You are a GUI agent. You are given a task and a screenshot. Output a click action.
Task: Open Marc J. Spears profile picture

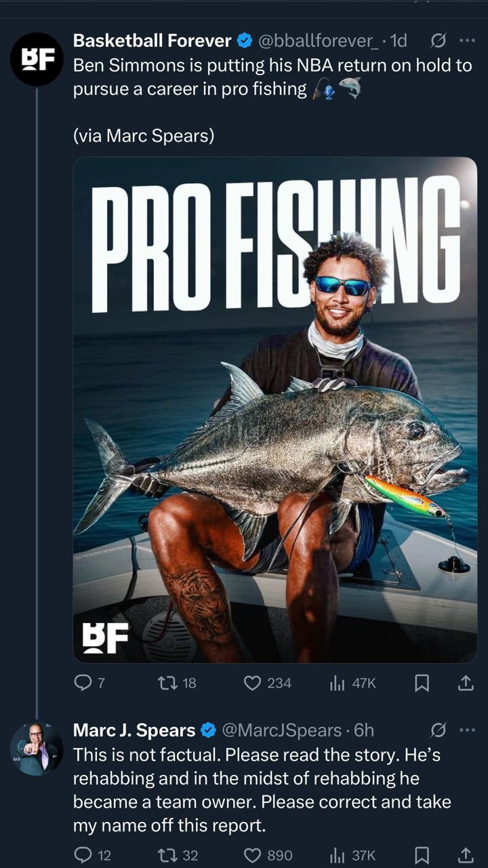(x=37, y=749)
